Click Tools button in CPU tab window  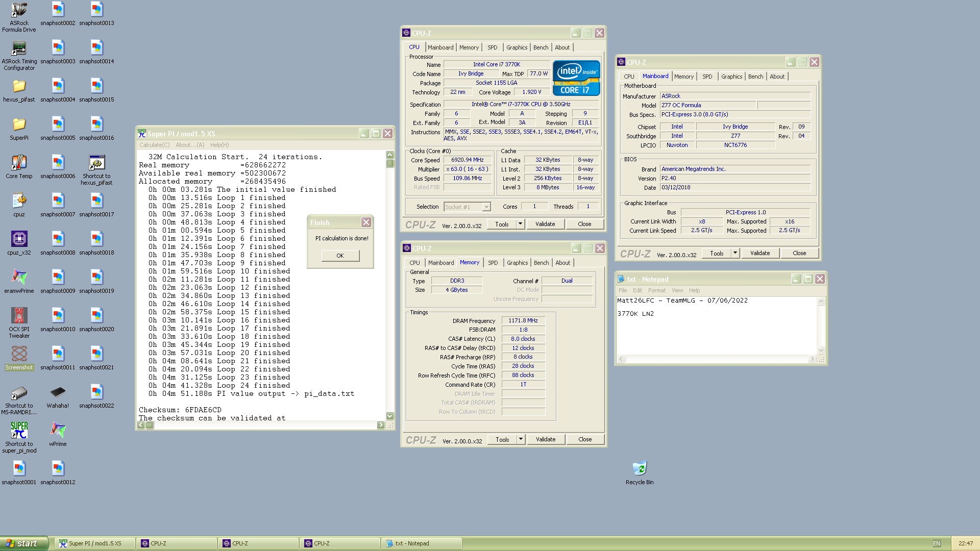502,224
